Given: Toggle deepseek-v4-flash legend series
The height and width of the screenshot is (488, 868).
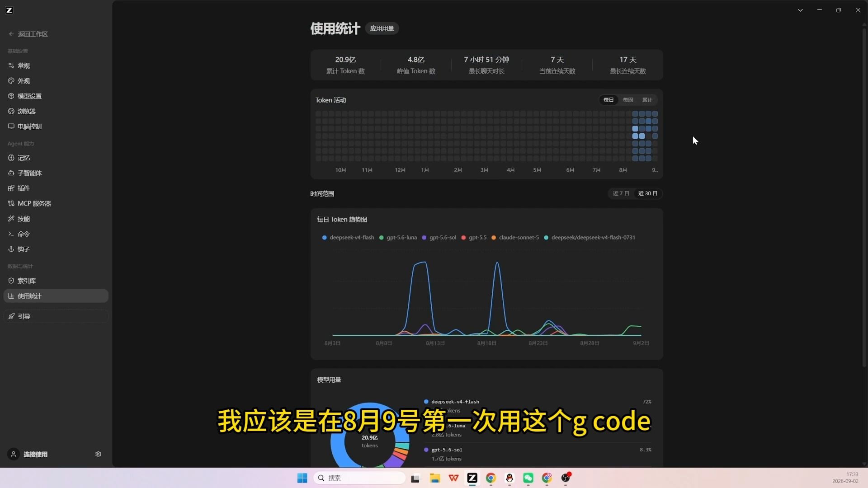Looking at the screenshot, I should point(348,238).
